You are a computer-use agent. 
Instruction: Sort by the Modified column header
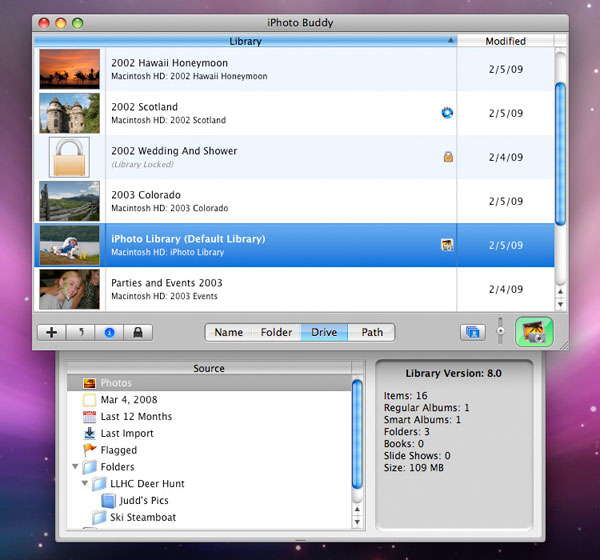click(x=505, y=41)
